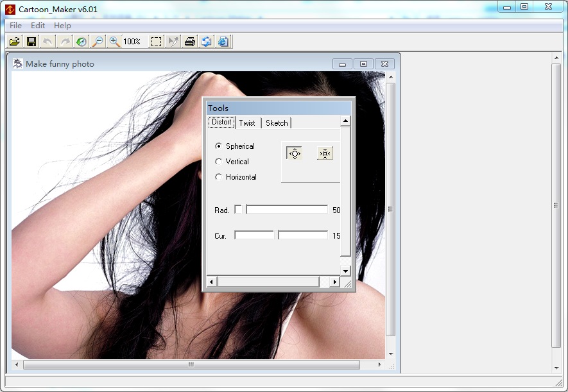The height and width of the screenshot is (392, 568).
Task: Click the Tools panel scroll down arrow
Action: pos(345,271)
